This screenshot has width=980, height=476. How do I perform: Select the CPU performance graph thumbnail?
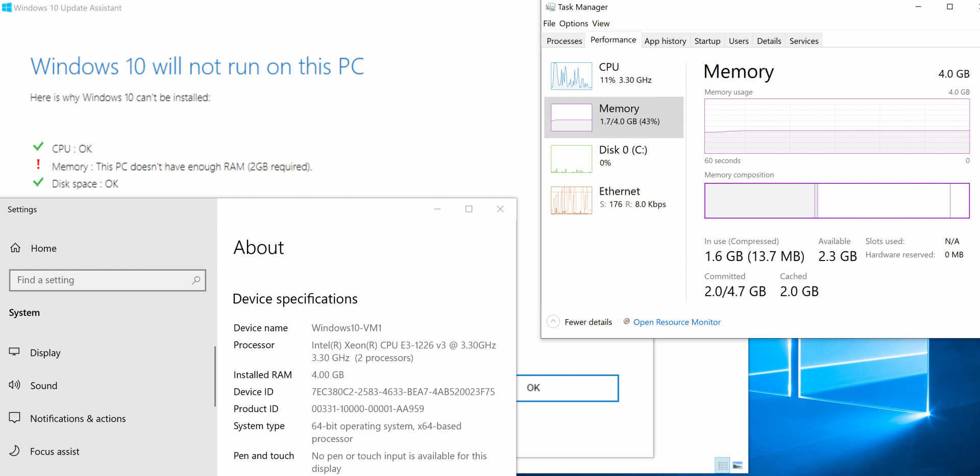pyautogui.click(x=571, y=76)
